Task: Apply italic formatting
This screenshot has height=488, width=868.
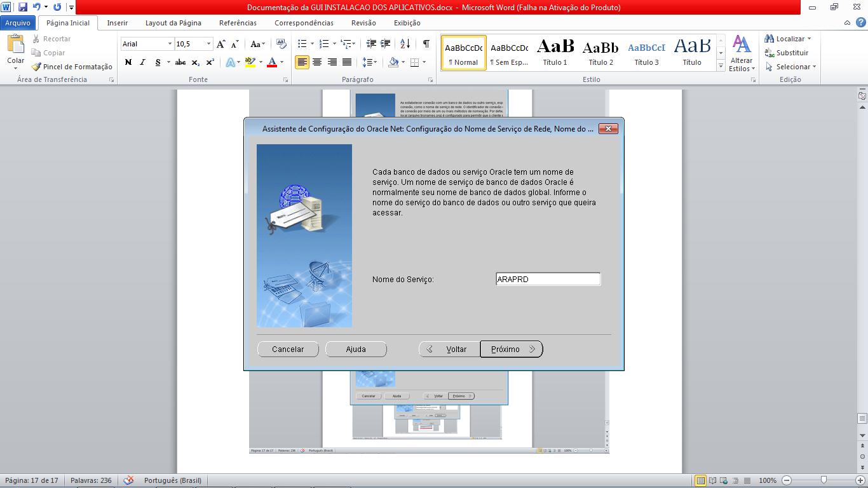Action: tap(142, 62)
